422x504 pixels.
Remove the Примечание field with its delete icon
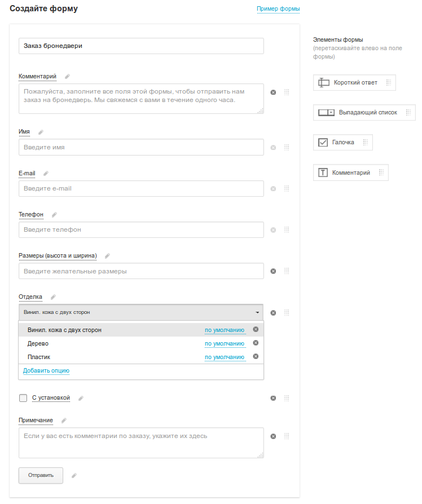(273, 436)
